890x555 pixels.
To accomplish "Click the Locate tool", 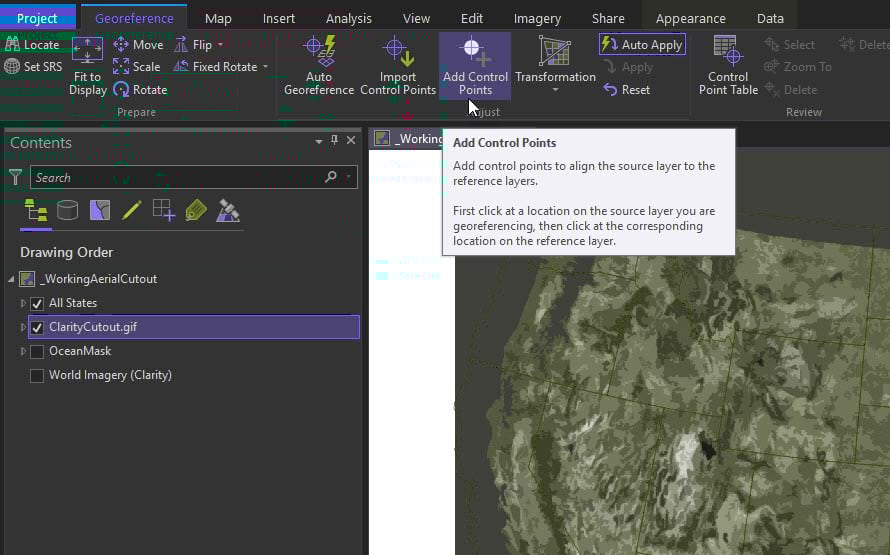I will pos(32,44).
